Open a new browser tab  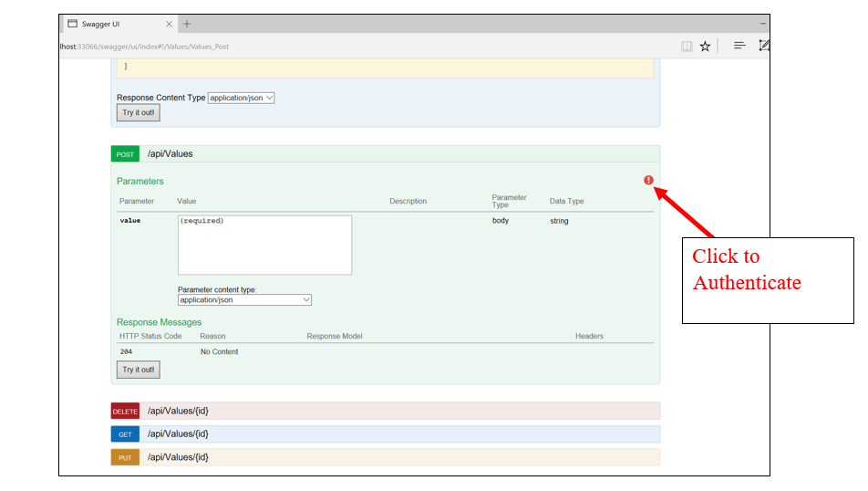tap(187, 24)
